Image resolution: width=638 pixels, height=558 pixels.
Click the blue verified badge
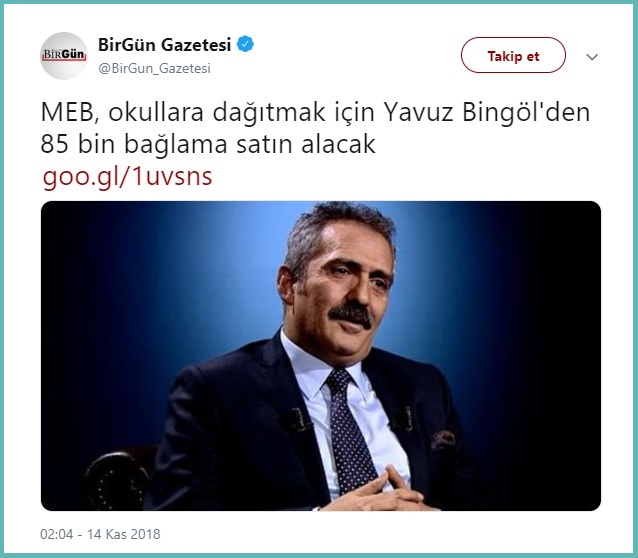245,44
